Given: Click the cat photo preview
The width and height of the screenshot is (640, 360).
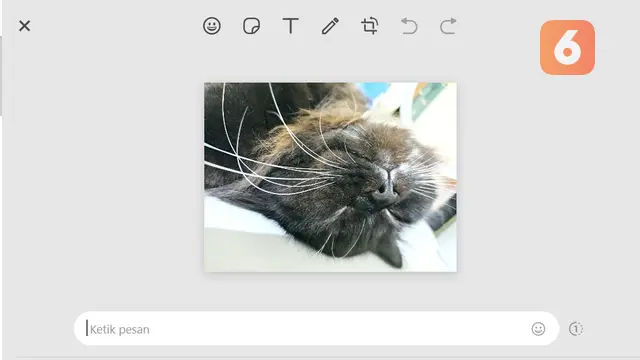Looking at the screenshot, I should [x=331, y=177].
